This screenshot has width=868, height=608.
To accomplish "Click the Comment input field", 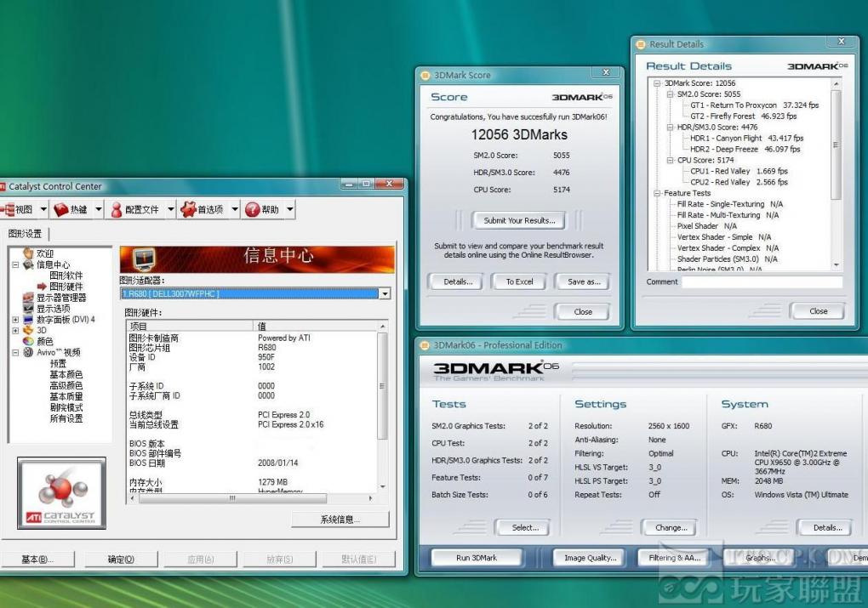I will (x=762, y=281).
